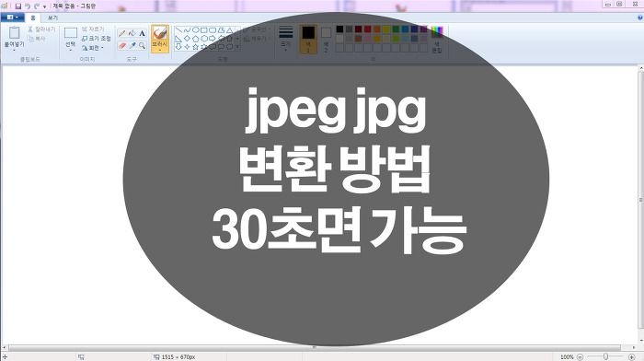
Task: Pick the black color swatch
Action: point(339,29)
